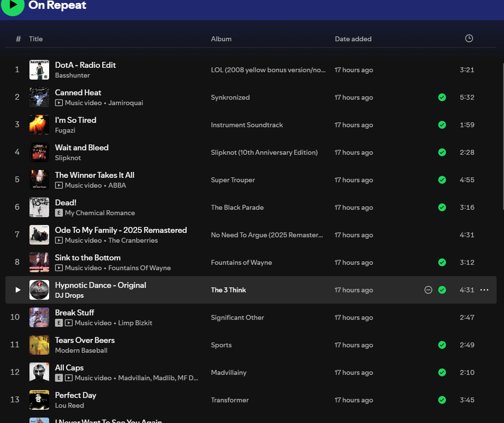Click the Break Stuff album cover
Screen dimensions: 504x423
point(39,317)
